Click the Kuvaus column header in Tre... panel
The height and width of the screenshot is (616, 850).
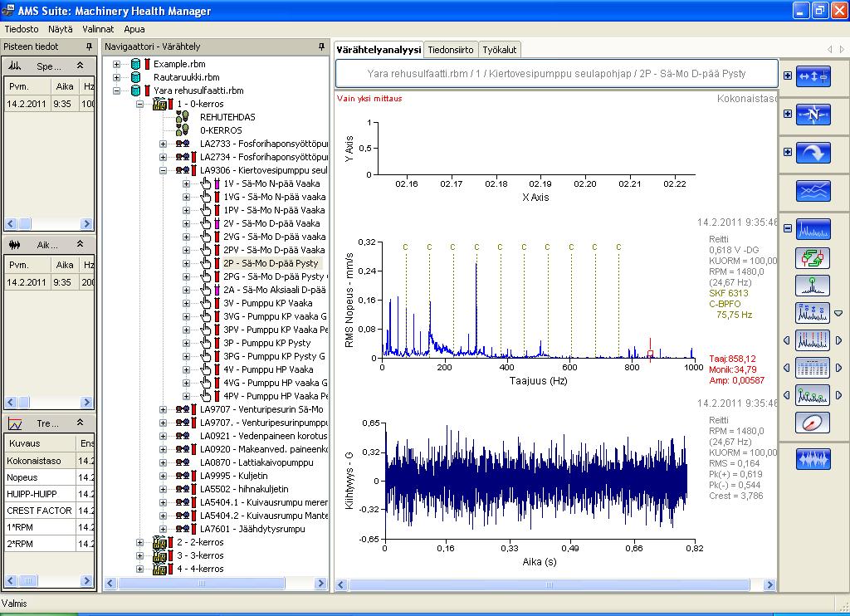40,443
